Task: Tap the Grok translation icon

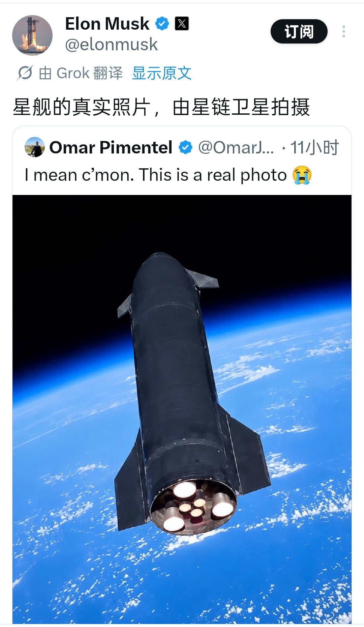Action: (x=25, y=73)
